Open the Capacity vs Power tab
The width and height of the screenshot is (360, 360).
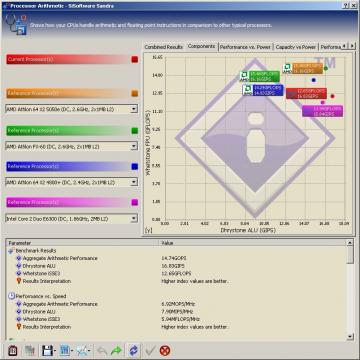(x=295, y=47)
